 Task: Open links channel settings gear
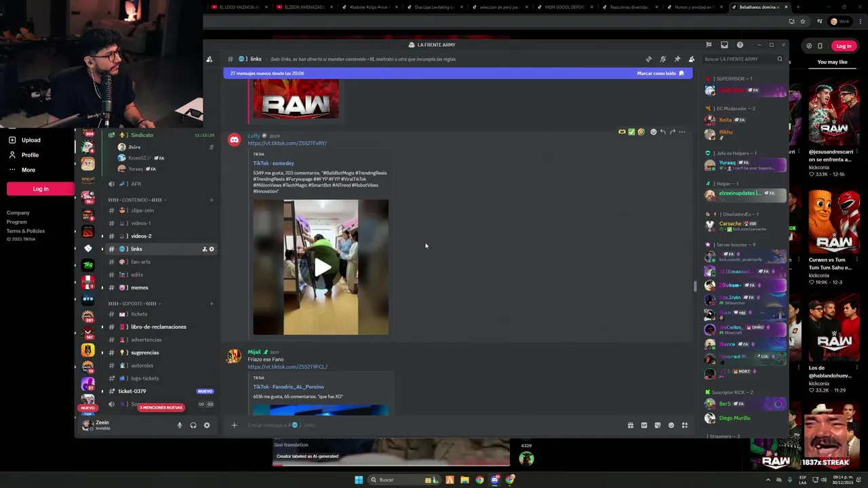212,249
